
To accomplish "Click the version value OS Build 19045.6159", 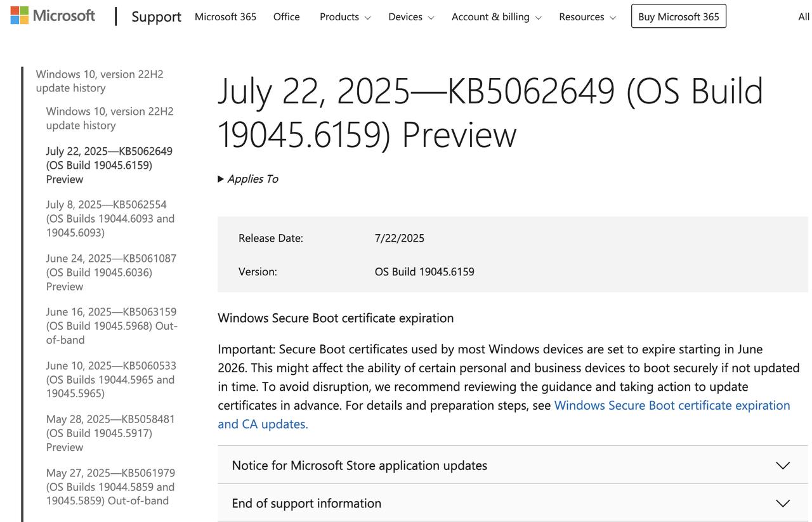I will tap(424, 271).
